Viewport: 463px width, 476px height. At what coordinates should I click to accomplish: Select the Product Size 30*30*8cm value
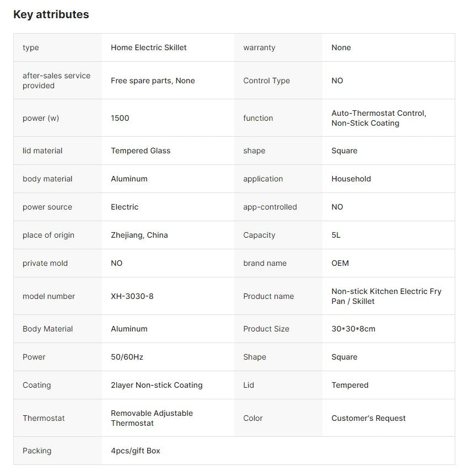coord(353,329)
